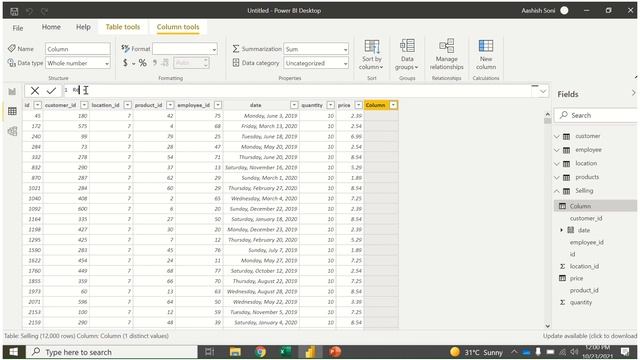Click the Redo arrow in title bar
640x360 pixels.
click(44, 11)
